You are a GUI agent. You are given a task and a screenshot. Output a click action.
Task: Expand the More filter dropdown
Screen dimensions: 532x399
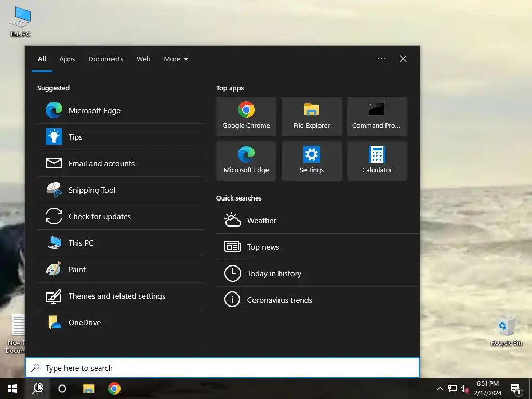point(176,59)
